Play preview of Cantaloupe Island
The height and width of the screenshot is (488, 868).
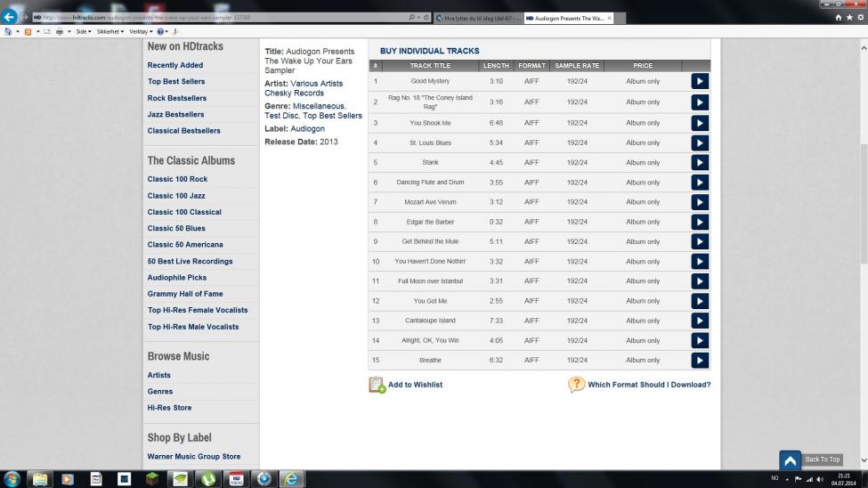coord(700,321)
